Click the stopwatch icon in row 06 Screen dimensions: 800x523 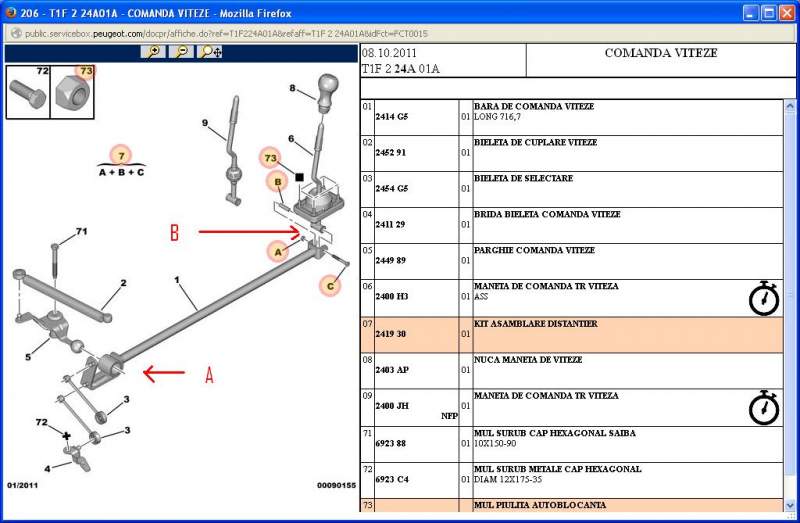(764, 298)
